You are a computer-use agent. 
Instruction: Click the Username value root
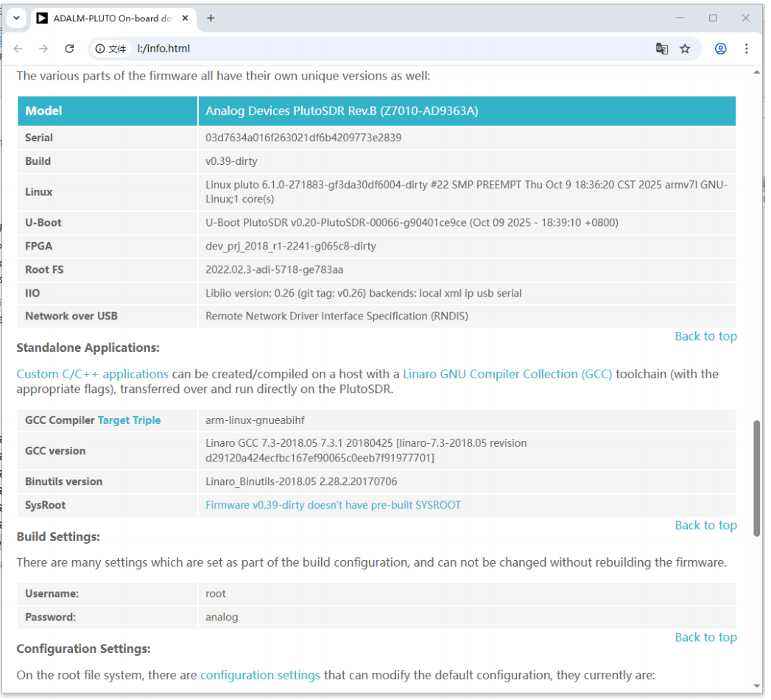(215, 594)
